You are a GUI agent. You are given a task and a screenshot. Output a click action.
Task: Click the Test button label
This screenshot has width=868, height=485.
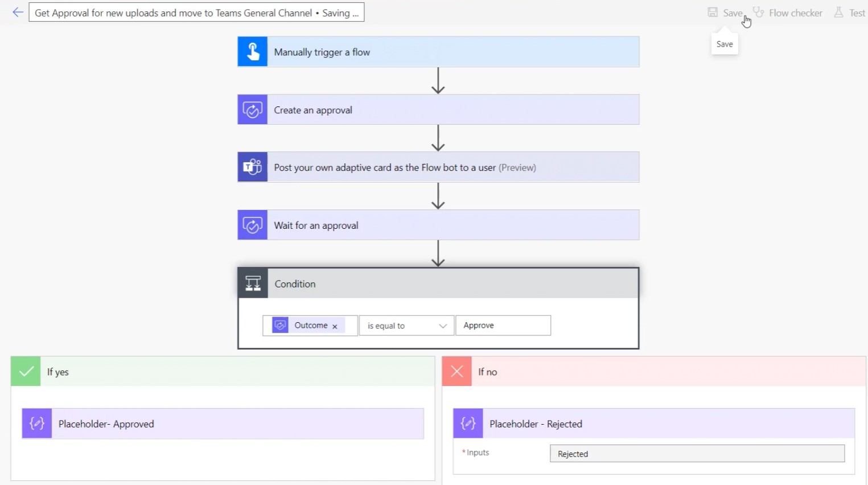tap(857, 13)
